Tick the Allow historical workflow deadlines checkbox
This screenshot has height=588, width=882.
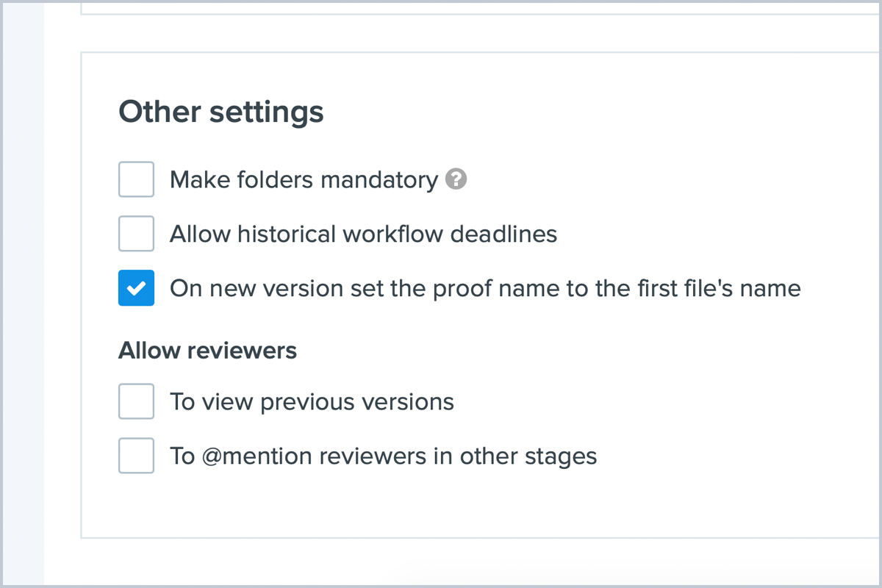[136, 234]
